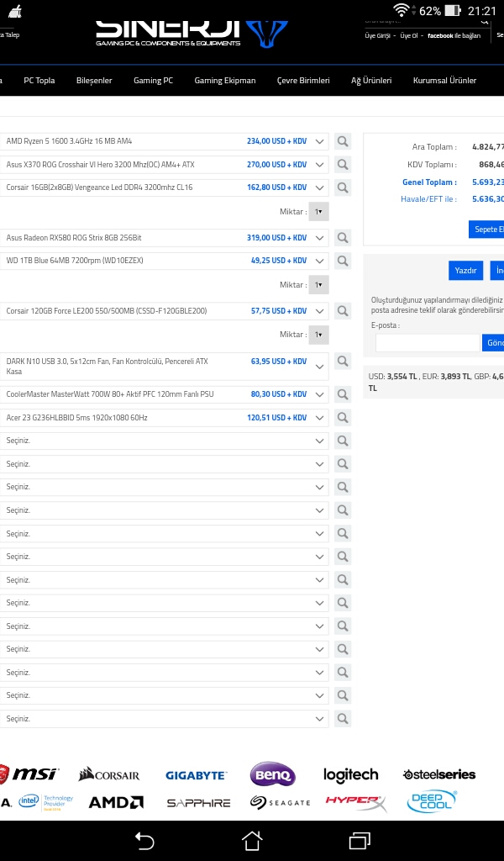This screenshot has height=861, width=504.
Task: Open the PC Topla menu
Action: point(39,81)
